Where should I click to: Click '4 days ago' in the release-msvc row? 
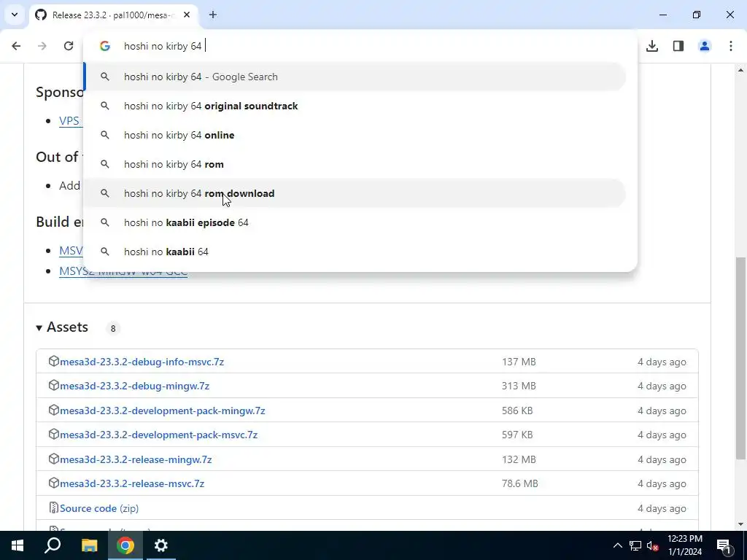point(662,483)
